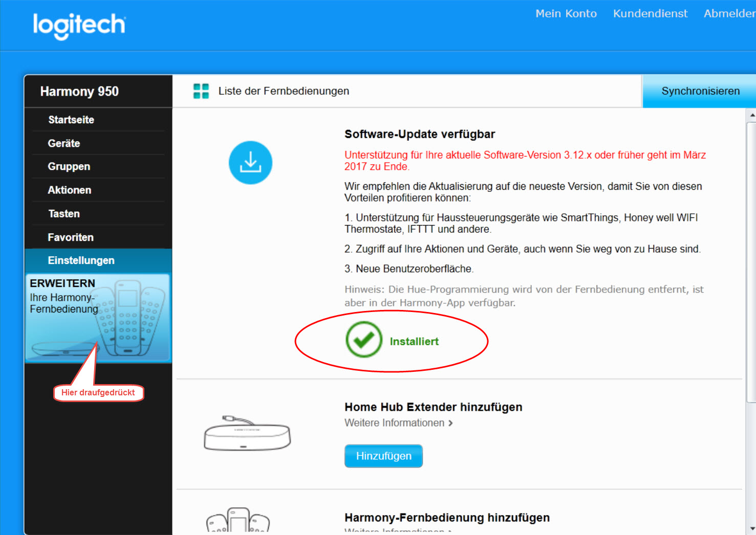Viewport: 756px width, 535px height.
Task: Click the green Installiert checkmark icon
Action: (x=364, y=340)
